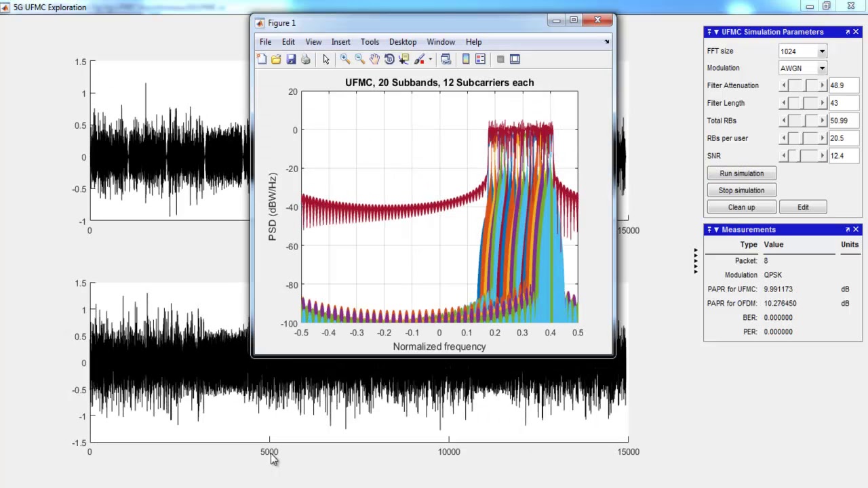
Task: Click the Open File folder icon in Figure 1
Action: click(x=276, y=60)
